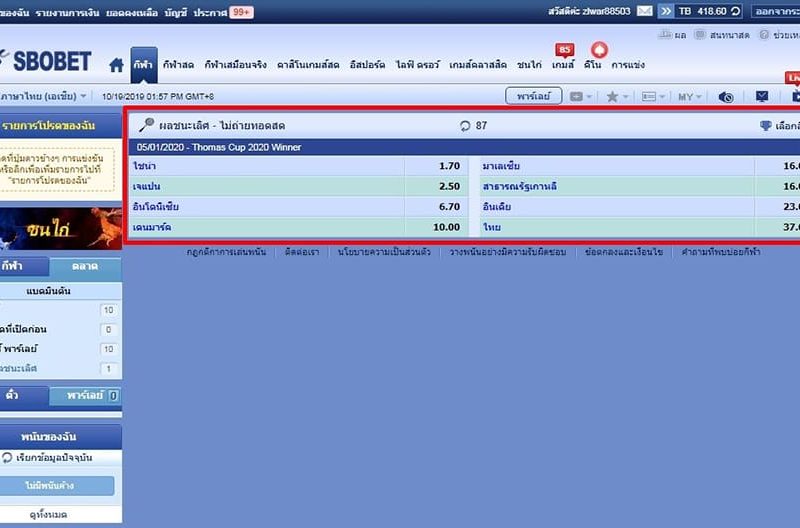Click the พาร์เลย์ count 10 in แบดมินตัน
Screen dimensions: 800x528
(x=108, y=349)
